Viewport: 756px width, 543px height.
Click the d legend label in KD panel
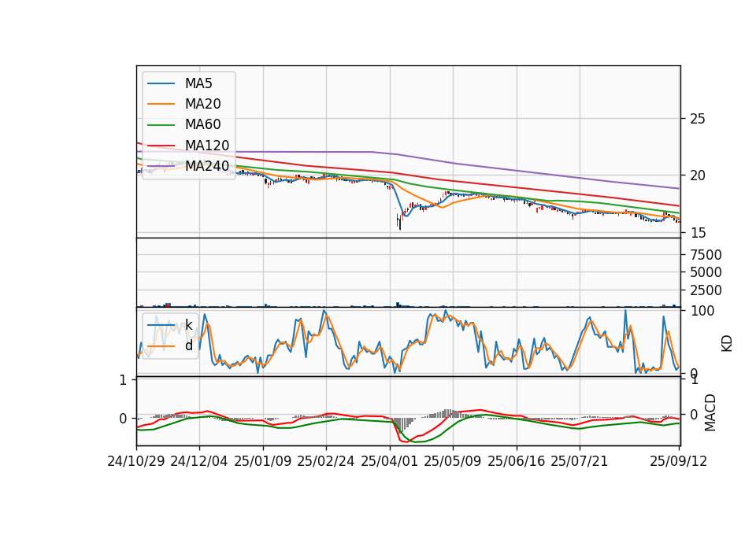point(188,345)
